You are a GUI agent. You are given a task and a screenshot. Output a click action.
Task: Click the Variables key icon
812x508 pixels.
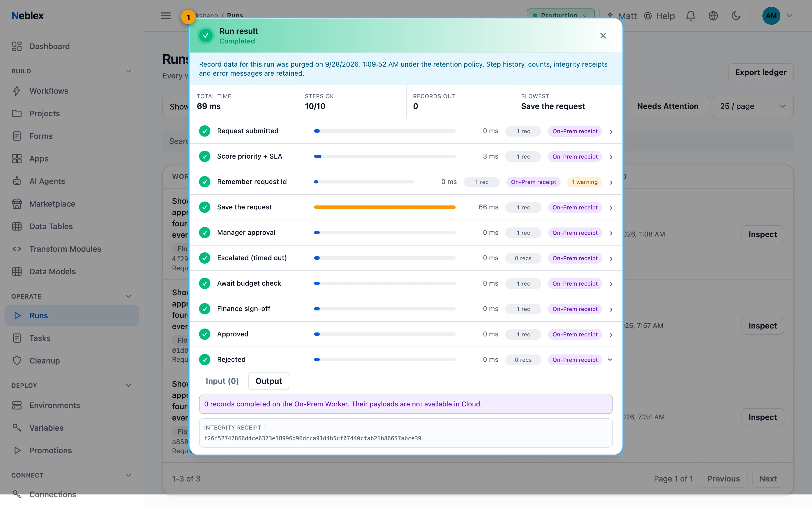17,428
